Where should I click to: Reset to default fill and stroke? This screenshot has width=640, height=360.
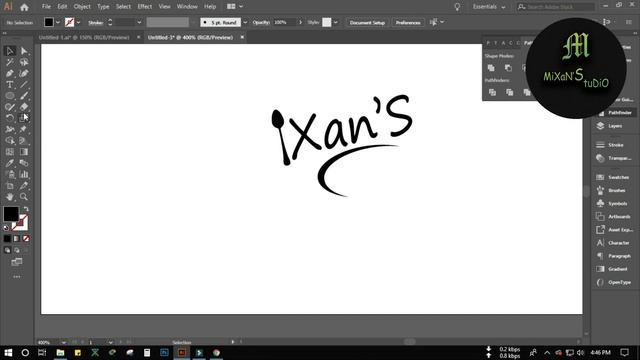[x=6, y=228]
